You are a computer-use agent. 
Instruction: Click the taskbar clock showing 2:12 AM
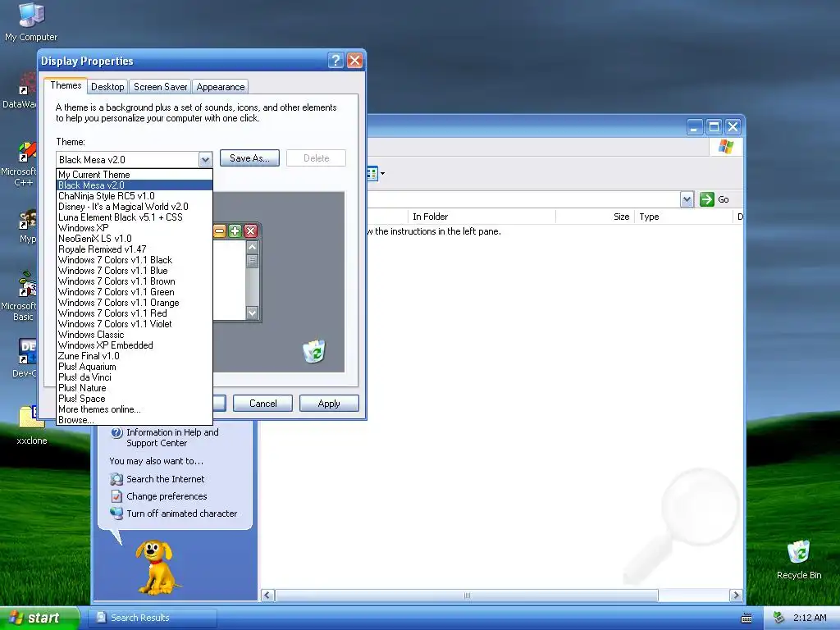click(x=810, y=618)
